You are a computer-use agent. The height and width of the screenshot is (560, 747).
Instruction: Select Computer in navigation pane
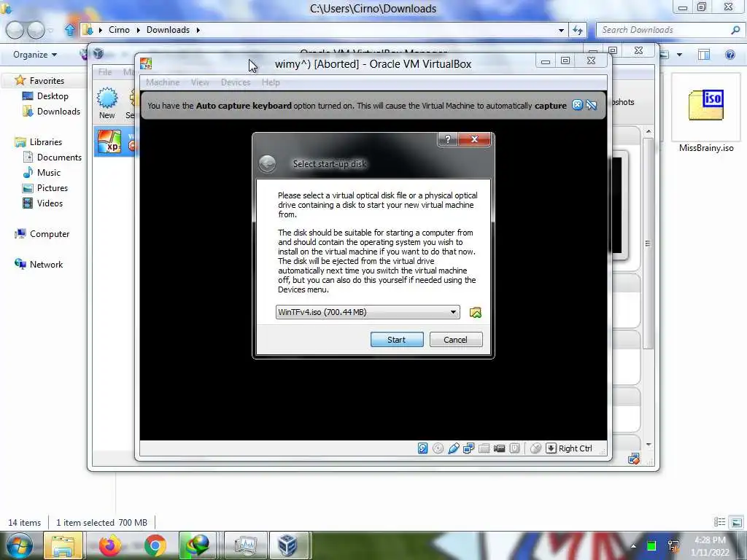49,234
